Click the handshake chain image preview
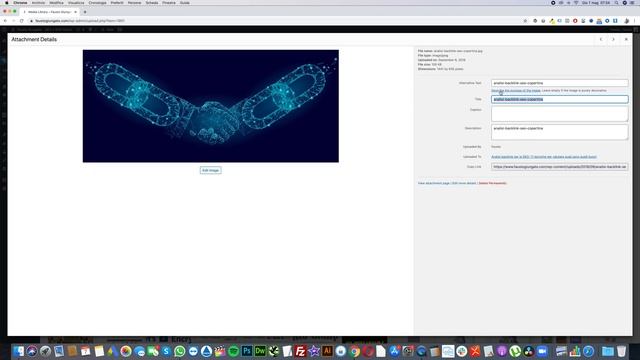 click(x=211, y=106)
